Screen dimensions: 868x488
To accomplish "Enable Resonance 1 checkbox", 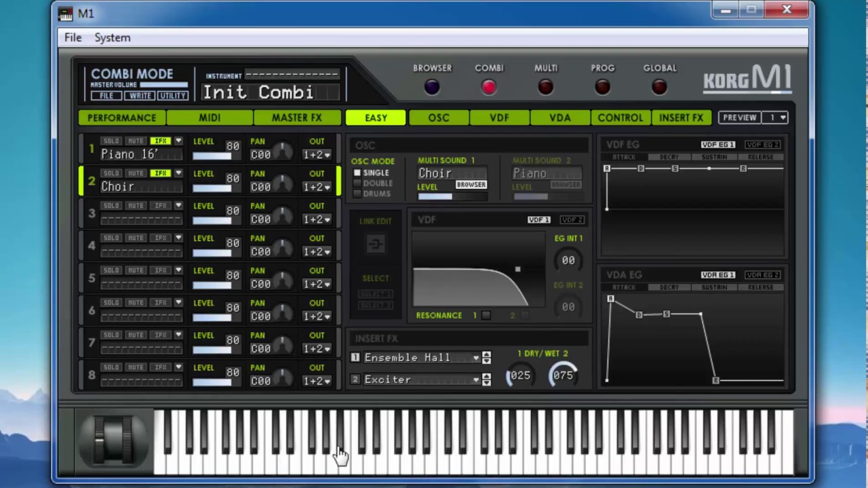I will point(486,315).
